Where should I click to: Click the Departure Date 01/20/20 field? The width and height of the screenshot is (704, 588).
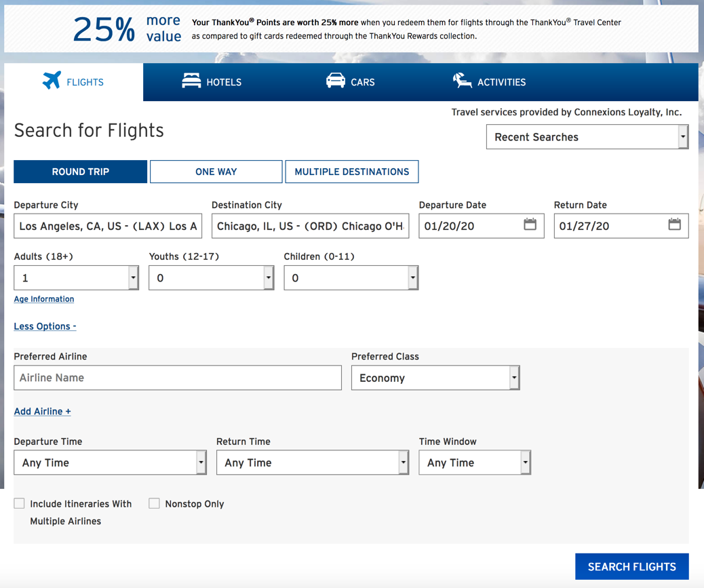pos(482,226)
